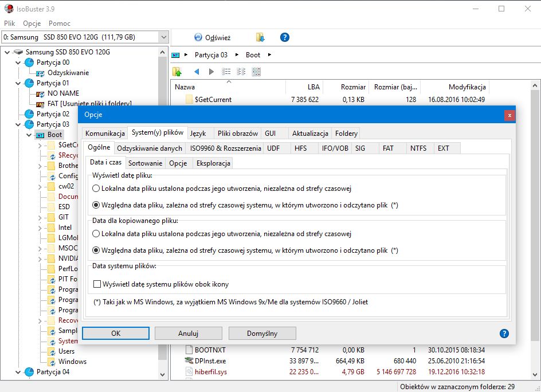Switch to small icons view
Screen dimensions: 541x392
click(x=241, y=72)
